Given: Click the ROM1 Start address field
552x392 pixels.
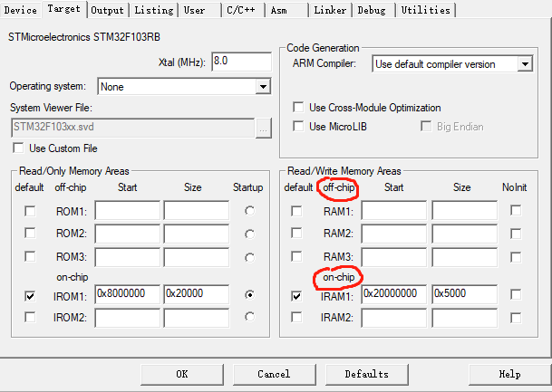Looking at the screenshot, I should [x=128, y=210].
